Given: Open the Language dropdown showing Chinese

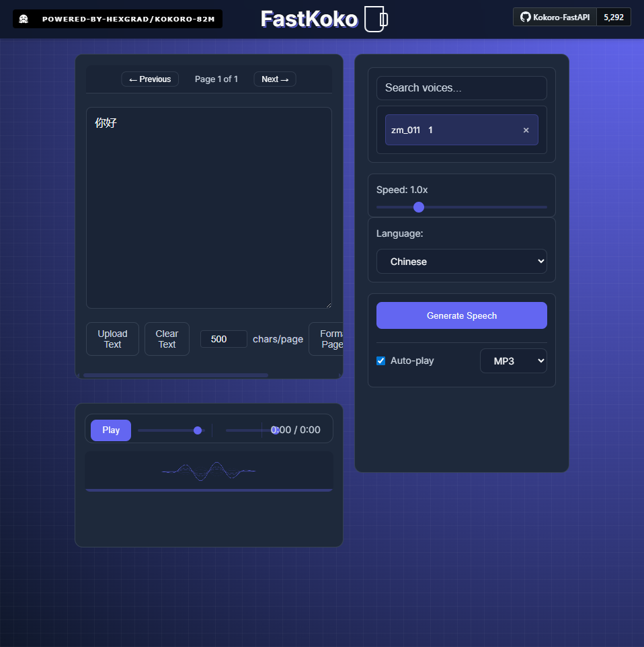Looking at the screenshot, I should [x=462, y=262].
